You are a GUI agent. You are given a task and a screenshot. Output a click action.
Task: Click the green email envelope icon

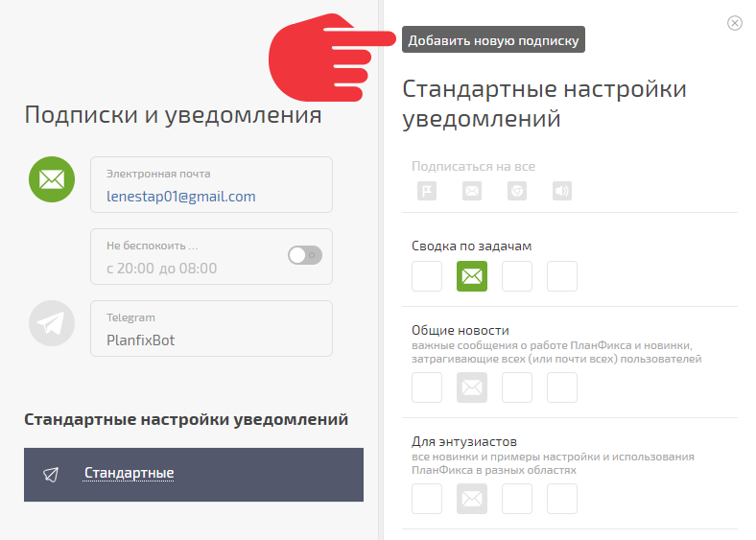coord(52,179)
